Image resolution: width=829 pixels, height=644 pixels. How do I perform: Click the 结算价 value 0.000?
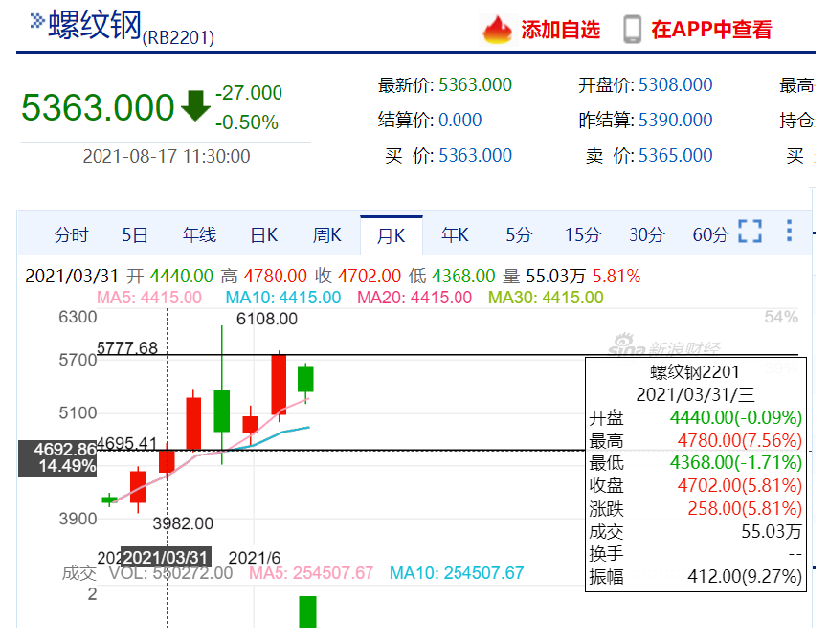point(459,120)
